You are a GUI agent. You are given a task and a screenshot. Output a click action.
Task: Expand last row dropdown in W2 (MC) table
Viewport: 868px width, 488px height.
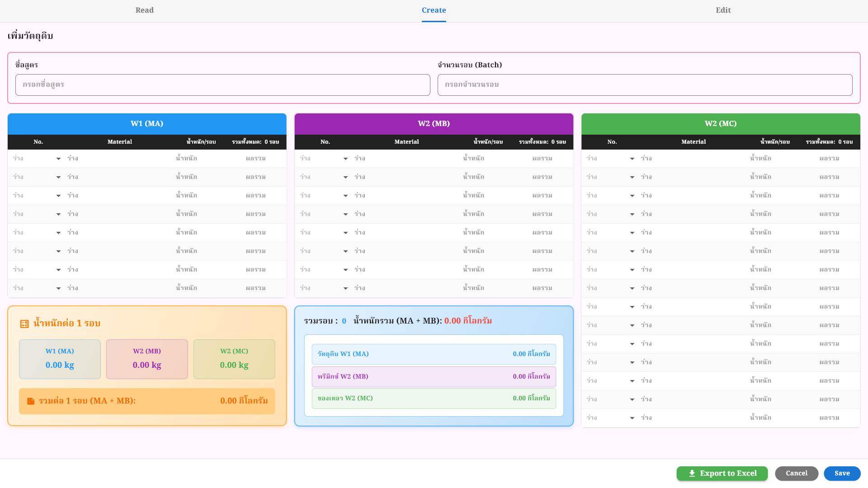tap(632, 418)
